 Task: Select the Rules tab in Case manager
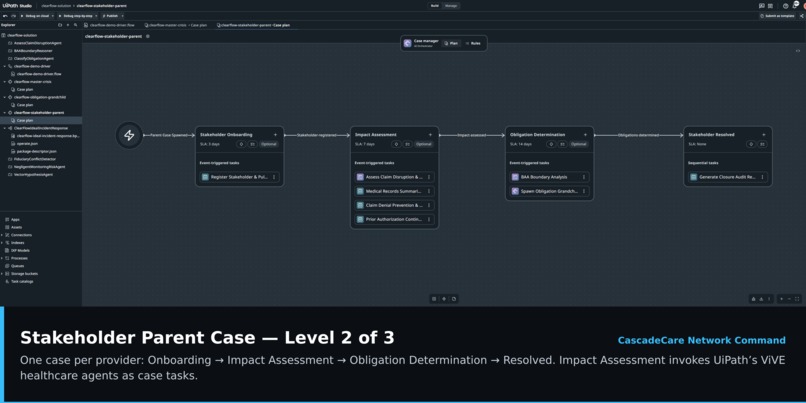(x=473, y=43)
